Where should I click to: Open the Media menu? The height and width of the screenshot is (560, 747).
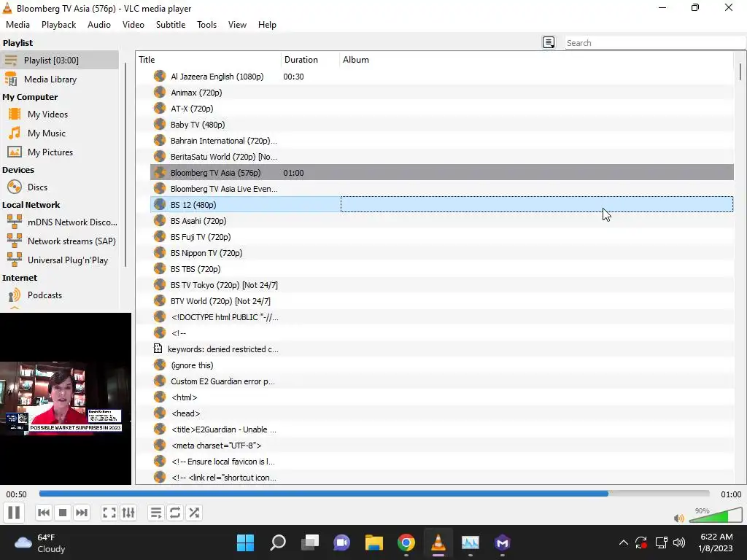tap(18, 25)
